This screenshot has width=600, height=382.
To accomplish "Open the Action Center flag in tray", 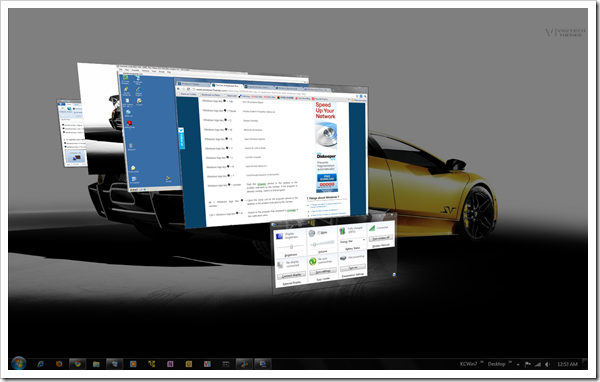I will point(528,364).
